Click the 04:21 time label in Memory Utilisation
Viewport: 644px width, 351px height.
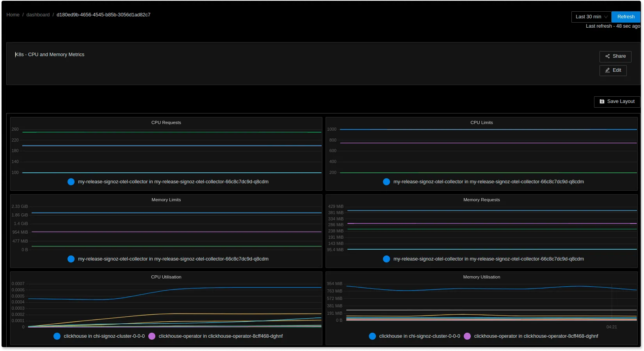612,327
